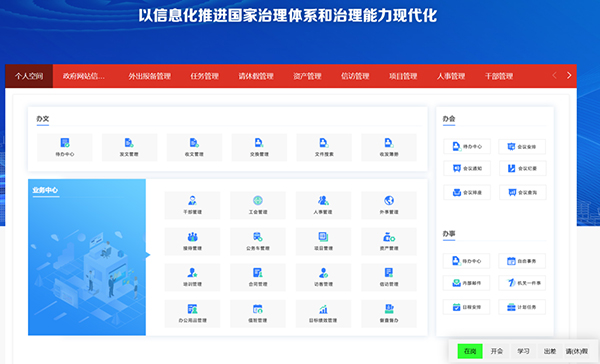Image resolution: width=600 pixels, height=364 pixels.
Task: Open the 培训管理 tile
Action: point(192,277)
